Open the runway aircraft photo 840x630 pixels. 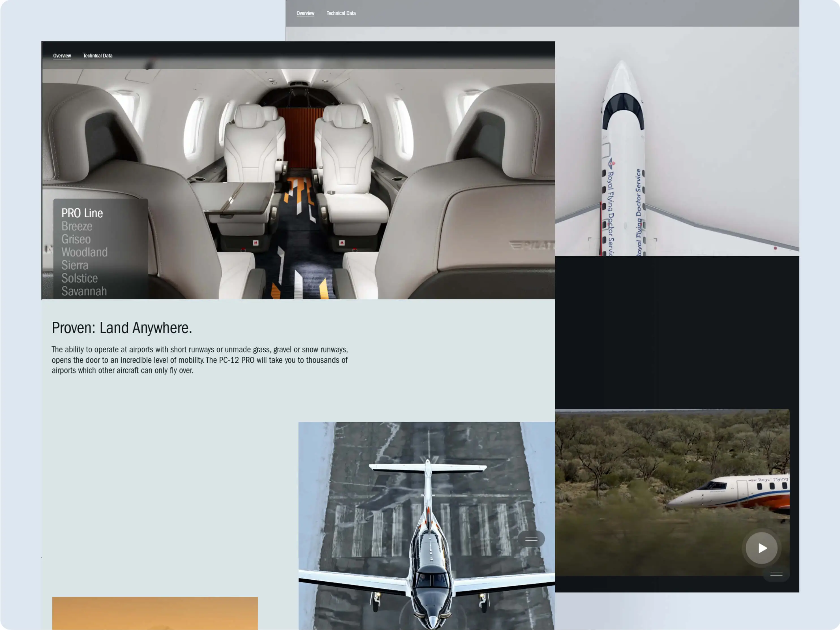(426, 526)
